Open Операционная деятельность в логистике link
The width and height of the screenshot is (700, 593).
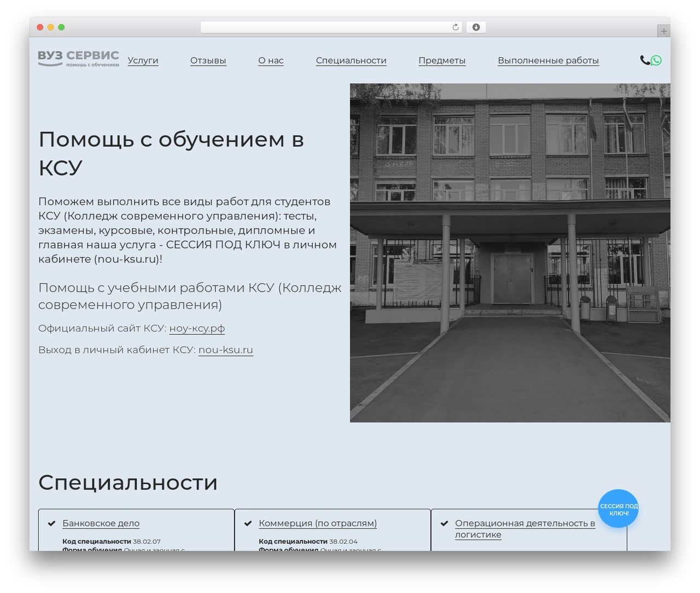tap(525, 529)
